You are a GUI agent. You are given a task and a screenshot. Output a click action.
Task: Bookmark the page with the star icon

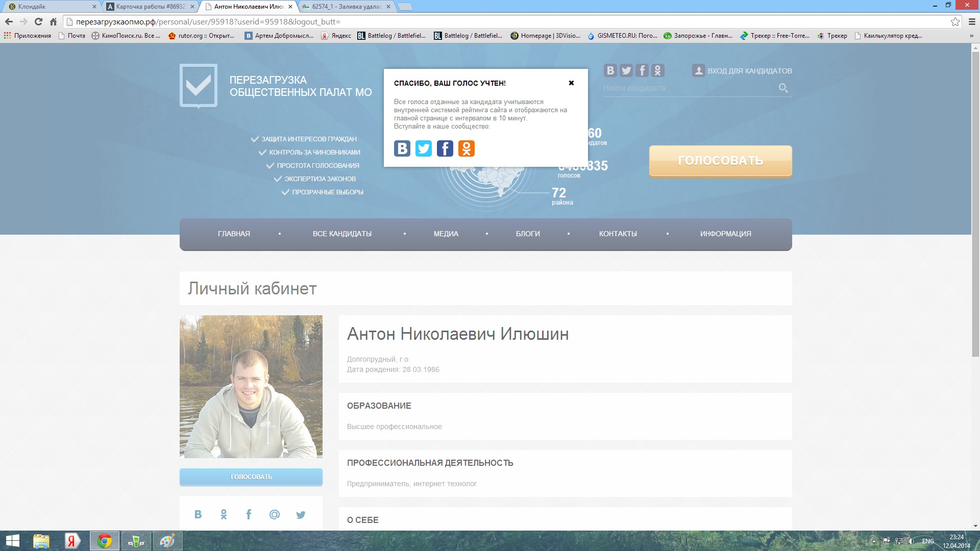click(x=955, y=21)
